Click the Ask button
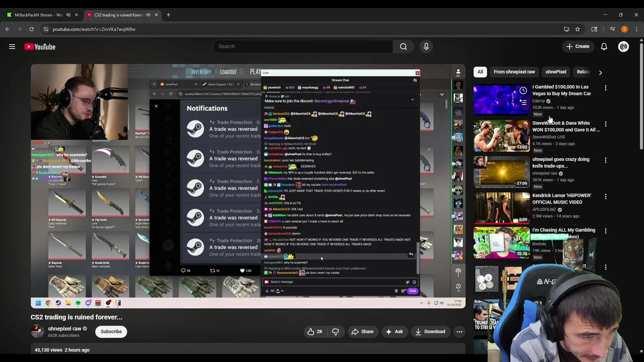The width and height of the screenshot is (644, 362). tap(394, 332)
